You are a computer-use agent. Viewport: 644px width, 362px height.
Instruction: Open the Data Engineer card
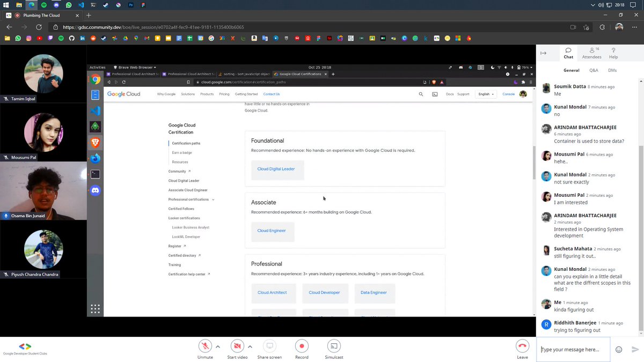click(x=374, y=293)
